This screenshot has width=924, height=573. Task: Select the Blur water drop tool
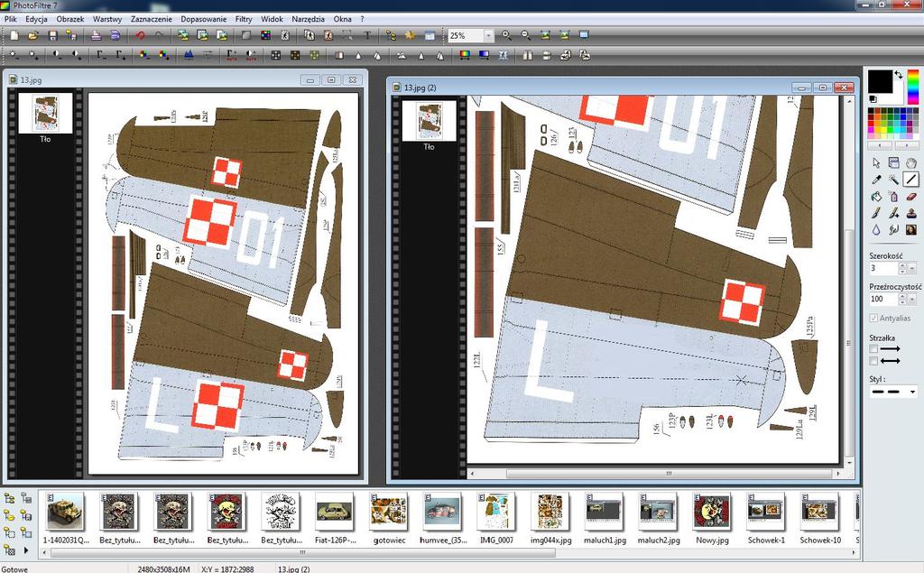pos(876,229)
